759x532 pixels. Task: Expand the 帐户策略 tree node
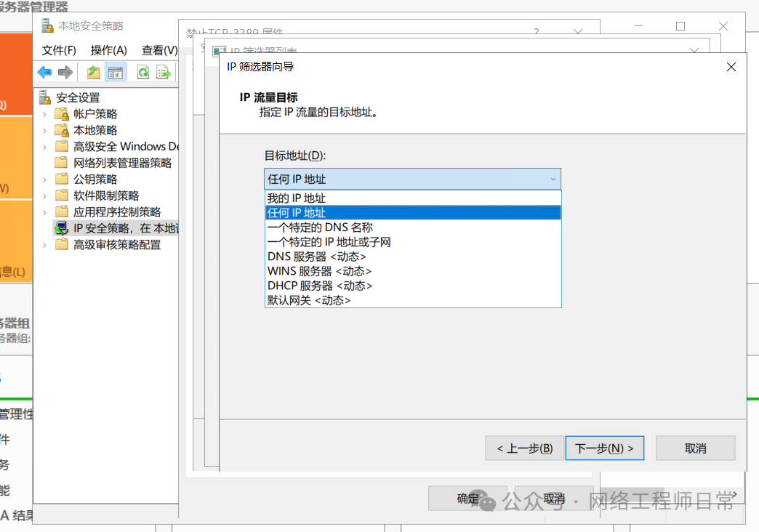(45, 114)
